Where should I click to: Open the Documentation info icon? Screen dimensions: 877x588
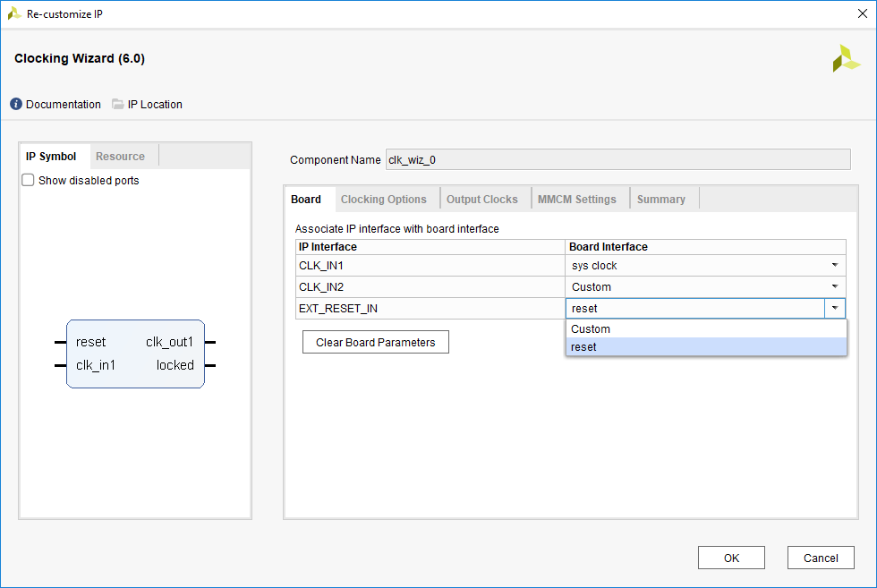point(16,104)
